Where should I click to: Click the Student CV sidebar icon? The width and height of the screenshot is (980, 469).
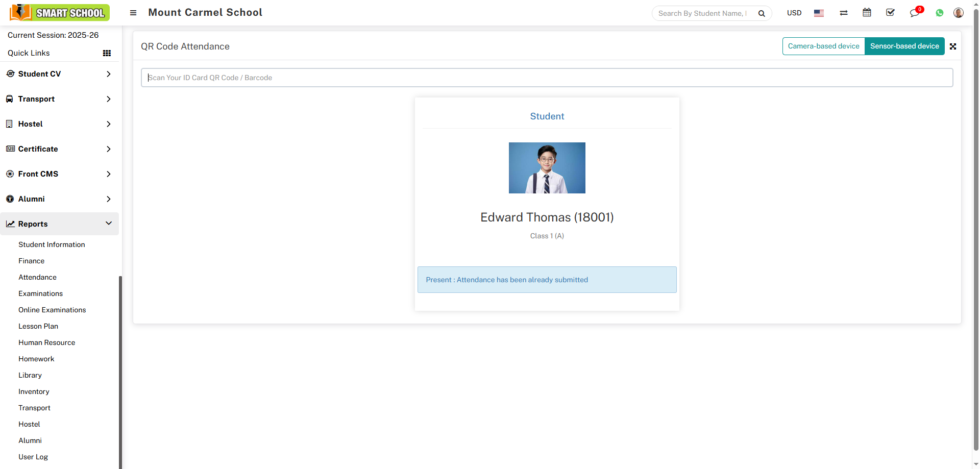click(x=10, y=74)
